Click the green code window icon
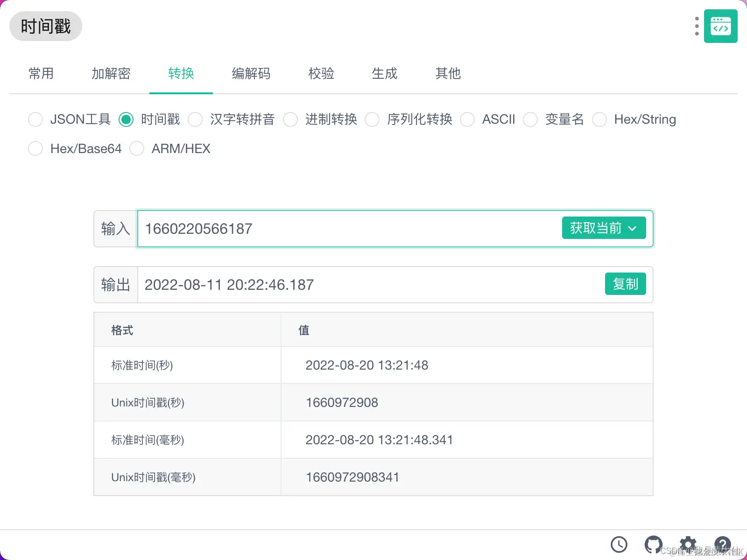 pyautogui.click(x=720, y=27)
